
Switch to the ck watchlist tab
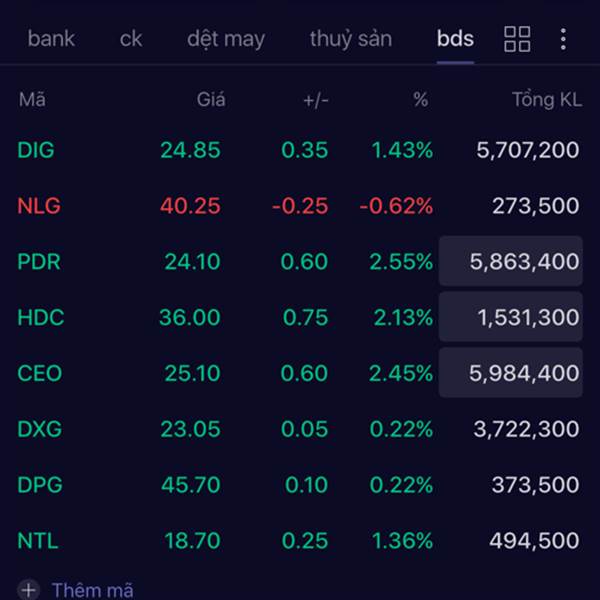pyautogui.click(x=131, y=39)
